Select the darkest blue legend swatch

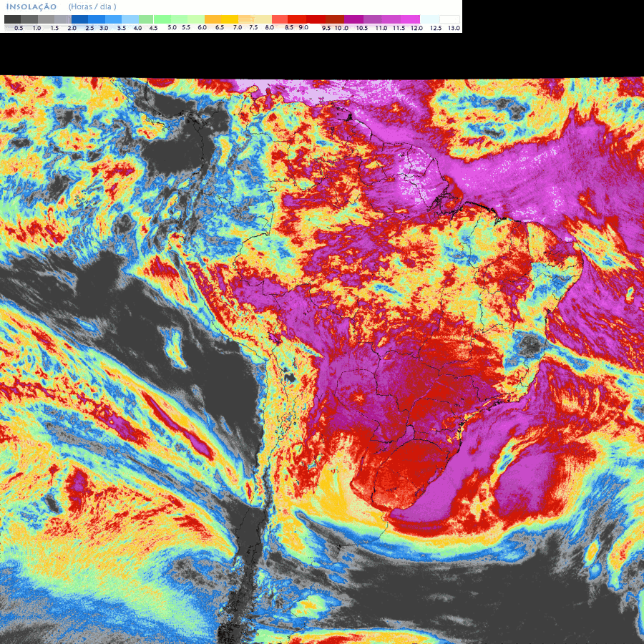79,19
